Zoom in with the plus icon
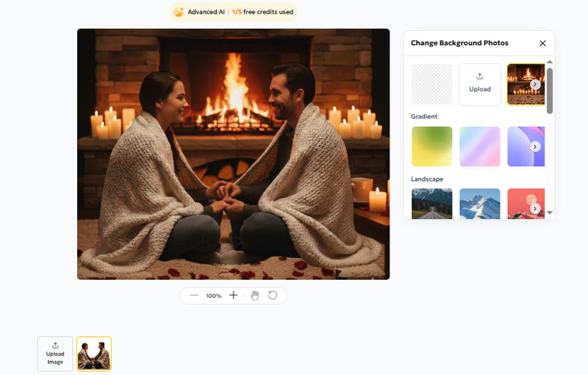Screen dimensions: 588x375 [x=233, y=295]
